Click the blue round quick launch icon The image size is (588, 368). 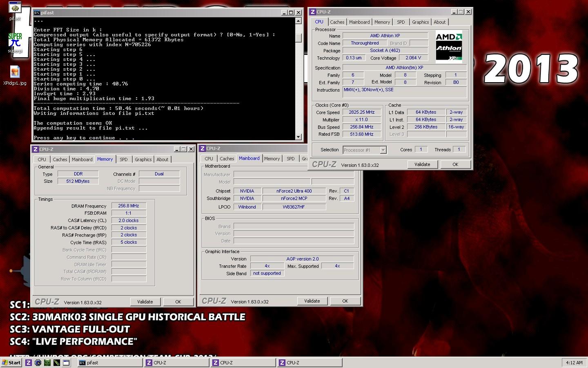38,363
